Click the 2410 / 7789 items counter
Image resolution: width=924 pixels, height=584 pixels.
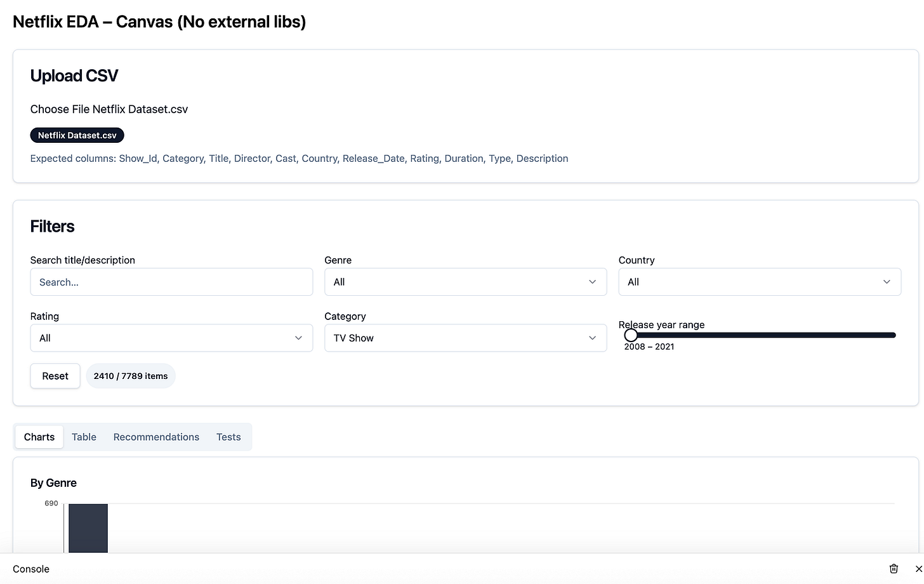131,376
